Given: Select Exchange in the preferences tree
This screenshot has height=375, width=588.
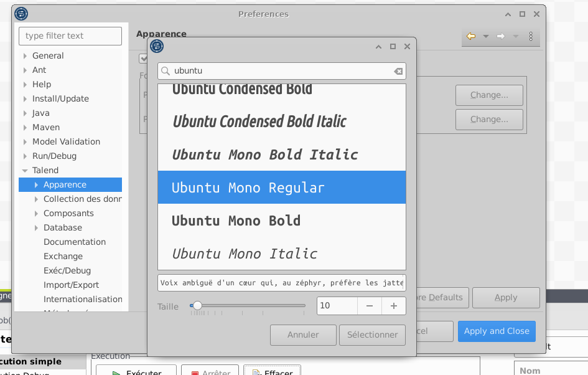Looking at the screenshot, I should 63,257.
